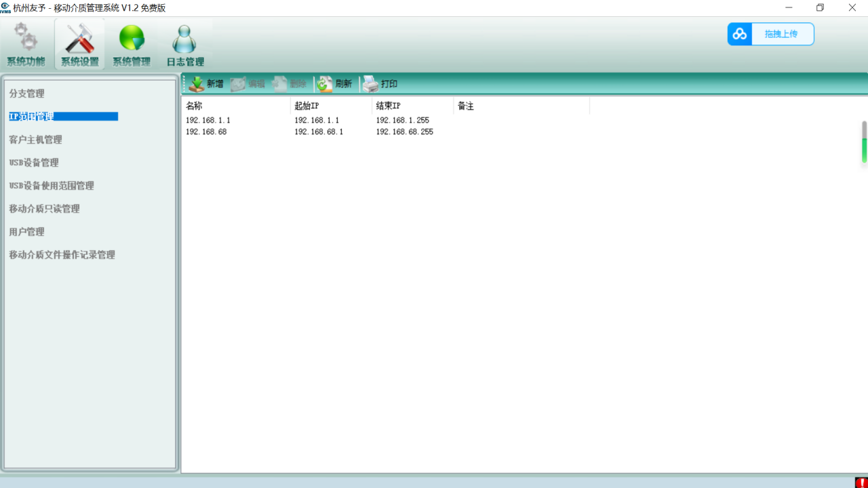The image size is (868, 488).
Task: Open 分支管理 in the sidebar
Action: point(26,94)
